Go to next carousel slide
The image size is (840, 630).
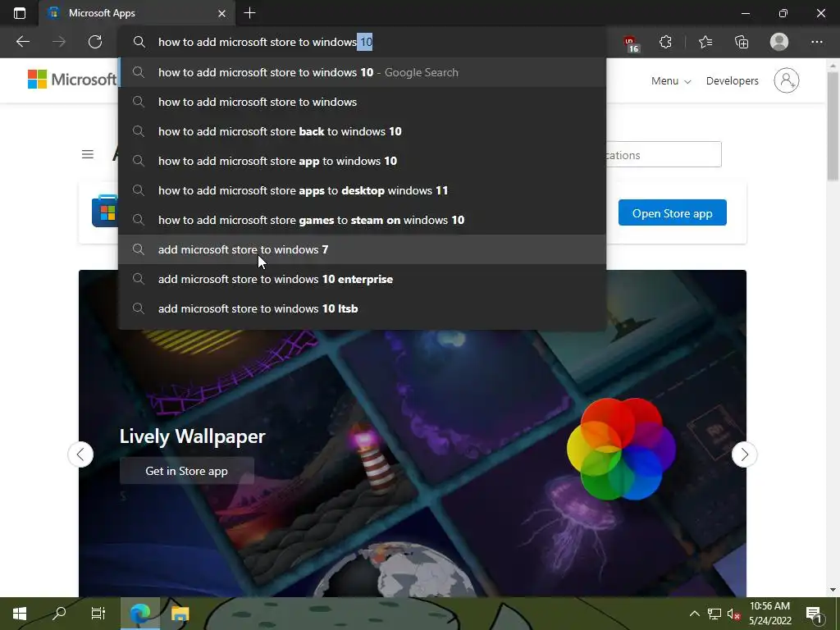pos(744,454)
